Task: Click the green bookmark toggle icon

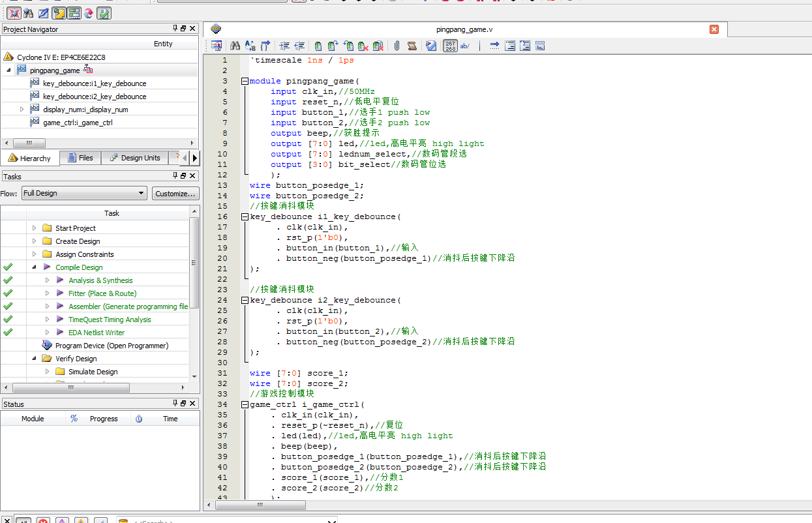Action: pos(318,46)
